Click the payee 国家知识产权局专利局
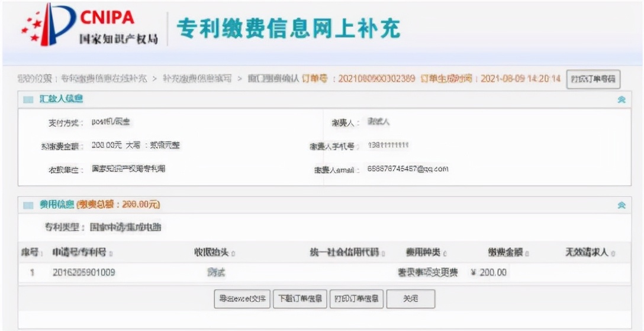644x331 pixels. tap(128, 168)
